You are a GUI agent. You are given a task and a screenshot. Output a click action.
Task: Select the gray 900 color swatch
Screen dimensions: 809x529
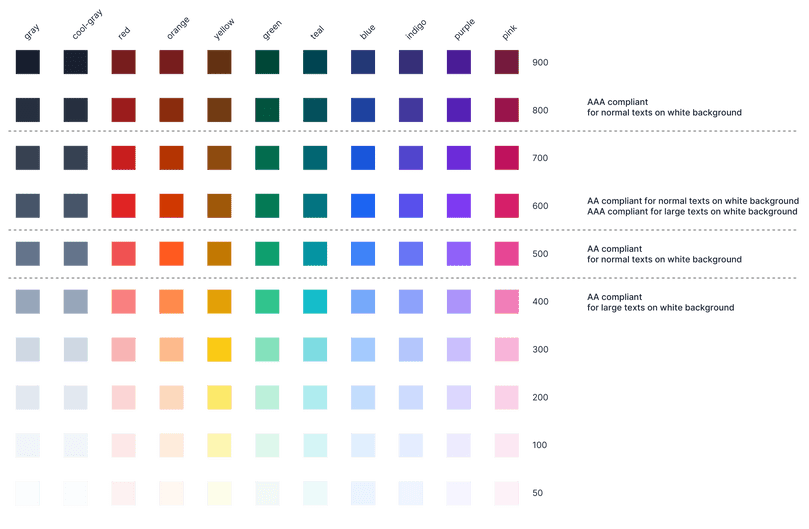[x=28, y=62]
